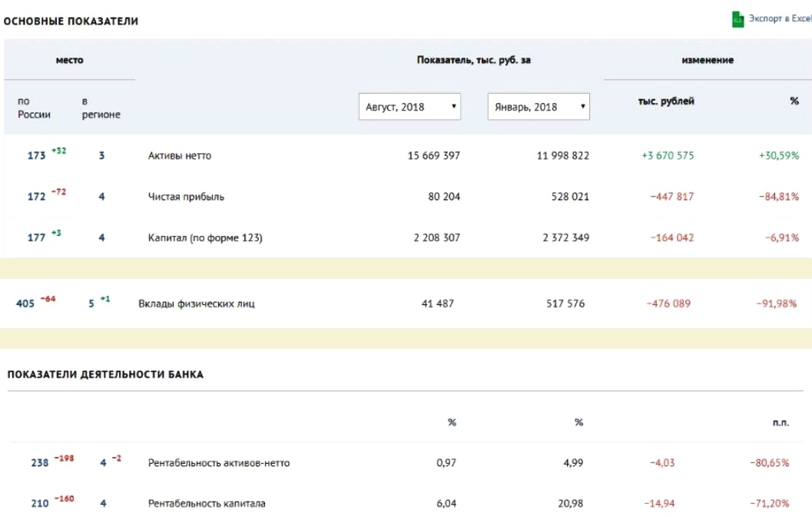This screenshot has height=517, width=812.
Task: Click the в регионе column header
Action: point(101,108)
